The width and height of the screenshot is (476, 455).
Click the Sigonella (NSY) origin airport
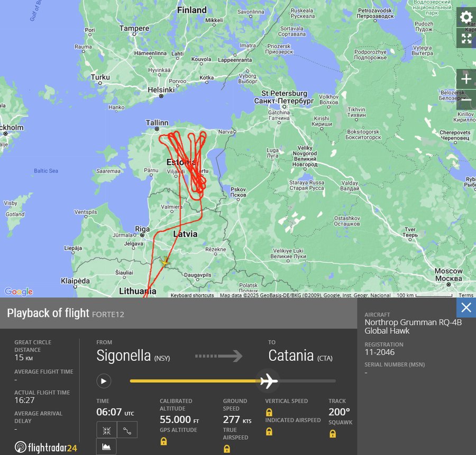pyautogui.click(x=133, y=356)
